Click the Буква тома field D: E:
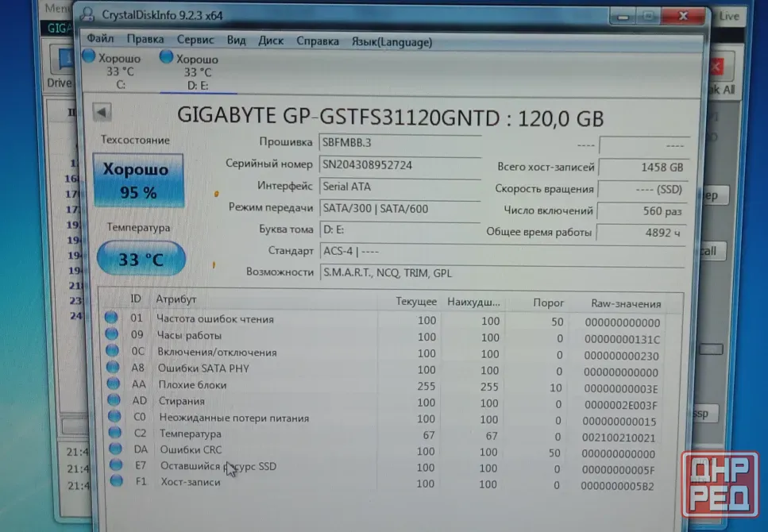Screen dimensions: 768x532 (x=399, y=229)
